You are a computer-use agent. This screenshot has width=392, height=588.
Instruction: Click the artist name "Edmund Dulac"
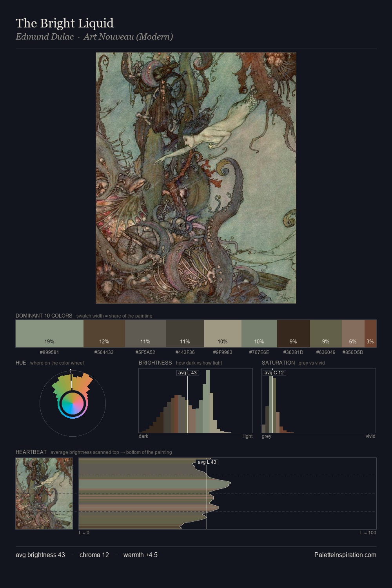click(45, 36)
